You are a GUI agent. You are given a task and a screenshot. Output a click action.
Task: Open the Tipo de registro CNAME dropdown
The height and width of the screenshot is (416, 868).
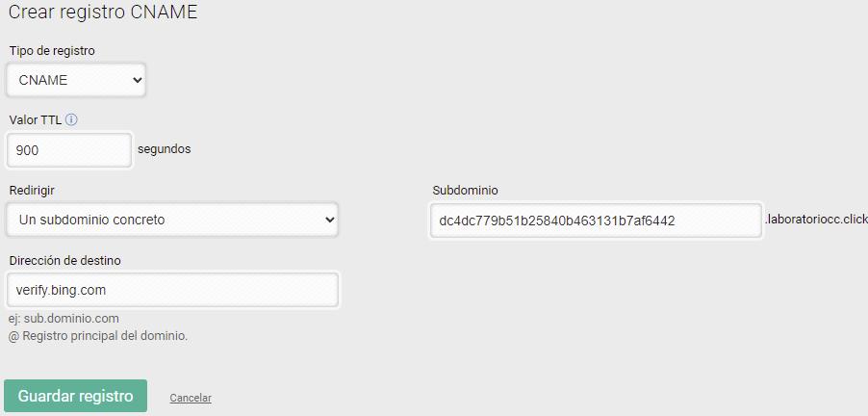pos(76,80)
